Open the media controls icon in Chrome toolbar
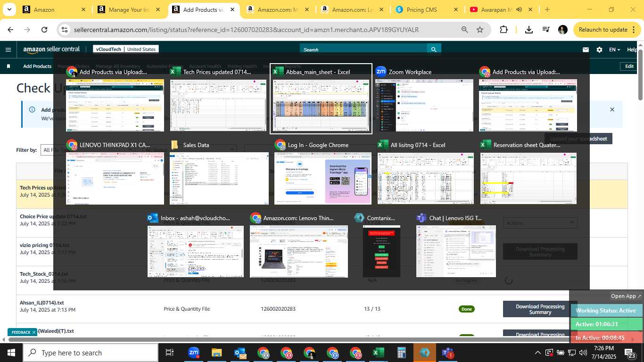Viewport: 644px width, 362px height. pyautogui.click(x=546, y=30)
